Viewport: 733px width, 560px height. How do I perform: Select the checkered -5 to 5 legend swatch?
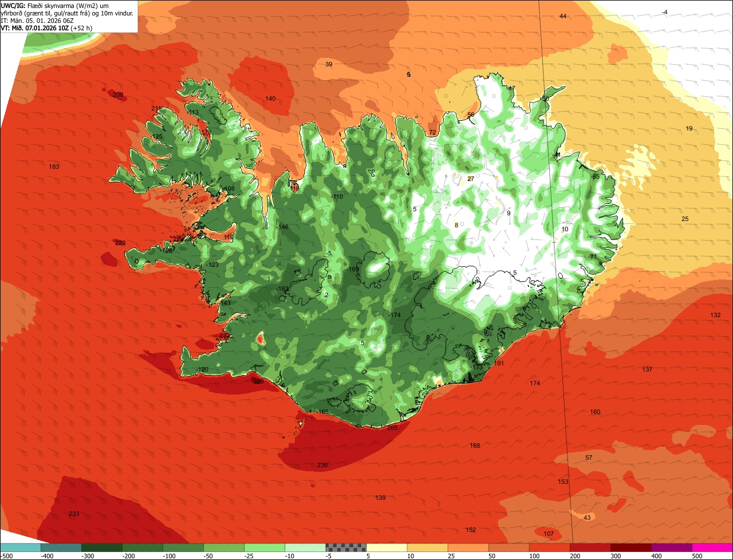click(x=346, y=547)
